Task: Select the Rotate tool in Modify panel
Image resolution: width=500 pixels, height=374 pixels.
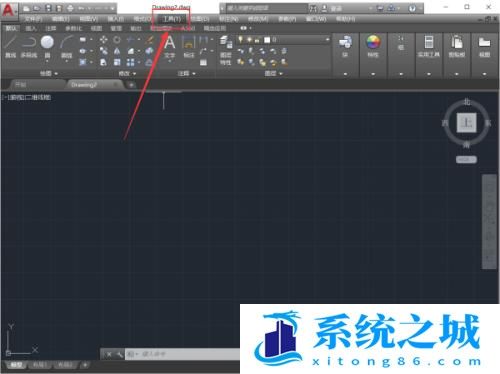Action: tap(117, 40)
